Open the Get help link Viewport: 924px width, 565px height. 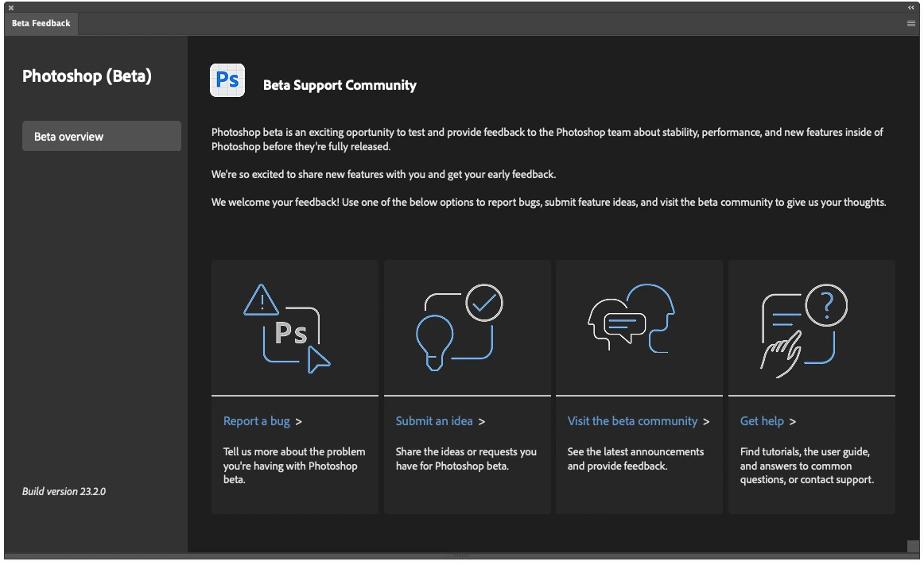click(762, 421)
